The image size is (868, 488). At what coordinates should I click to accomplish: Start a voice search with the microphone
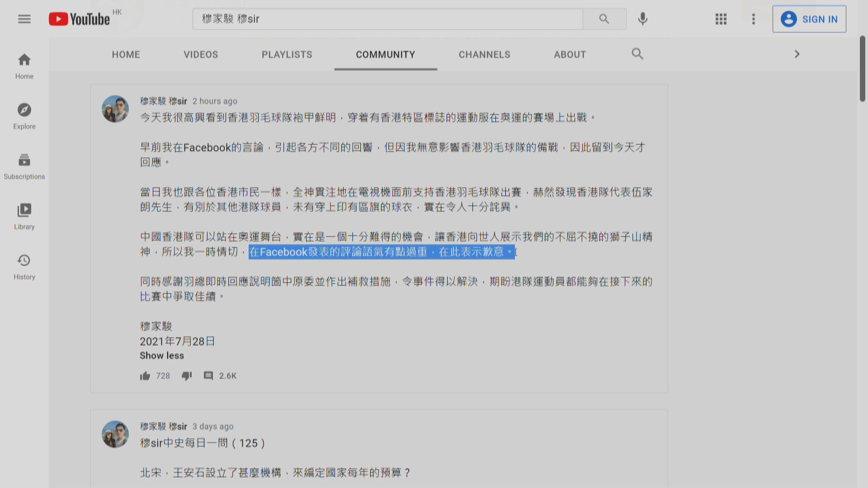click(x=642, y=19)
